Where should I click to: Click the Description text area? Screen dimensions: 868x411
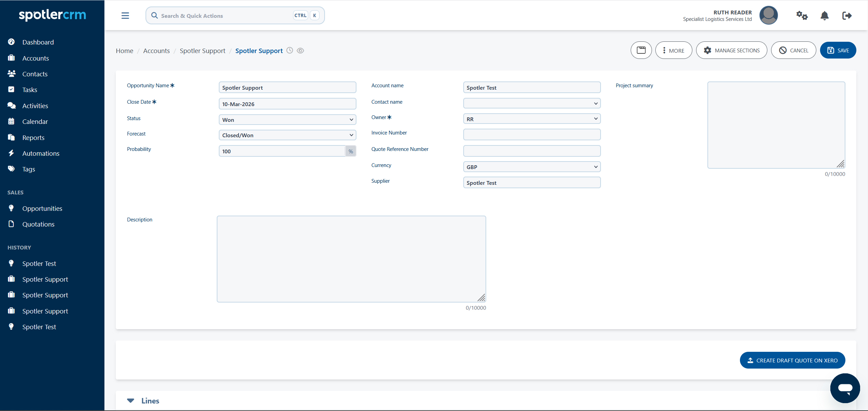coord(351,259)
